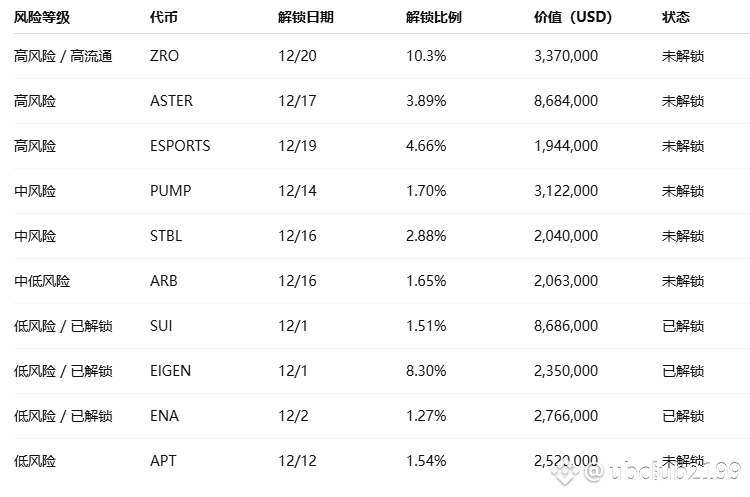This screenshot has height=497, width=750.
Task: Click the 解锁日期 column header
Action: [x=306, y=17]
